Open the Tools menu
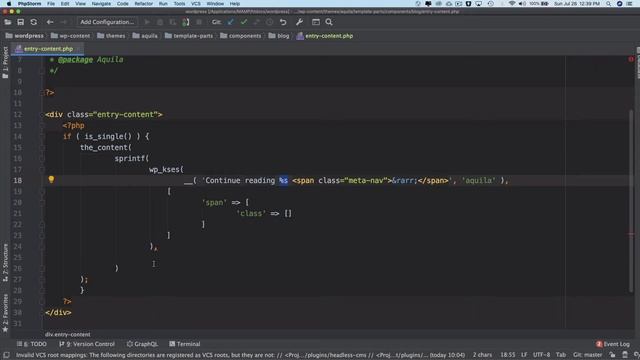Viewport: 640px width, 360px height. pyautogui.click(x=179, y=4)
